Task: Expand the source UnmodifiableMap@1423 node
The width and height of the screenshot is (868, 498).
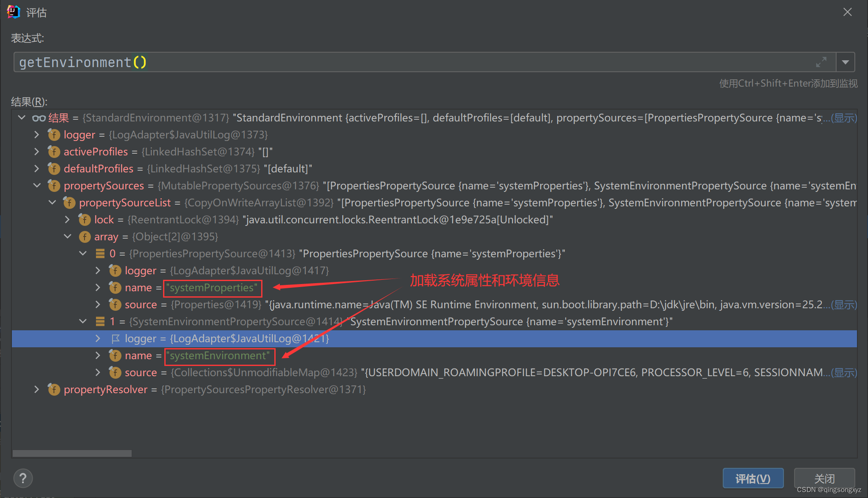Action: click(98, 372)
